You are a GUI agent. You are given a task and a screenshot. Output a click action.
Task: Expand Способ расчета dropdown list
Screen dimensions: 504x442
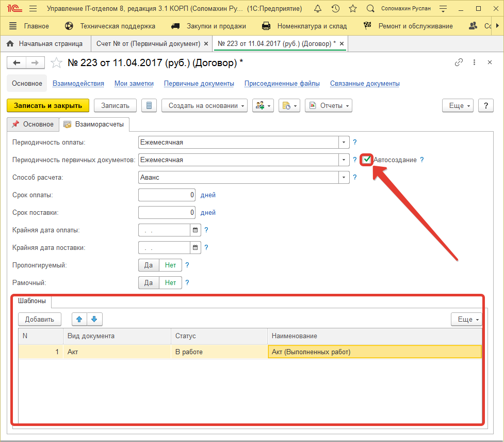344,178
